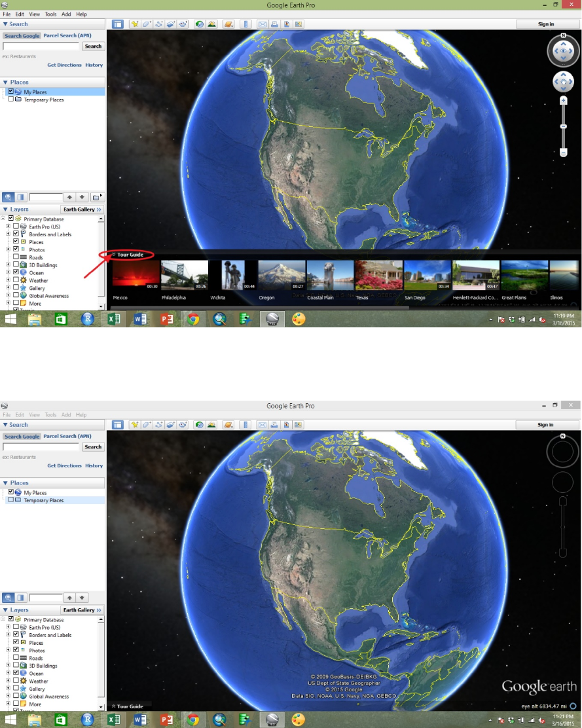582x728 pixels.
Task: Click History link in upper screenshot
Action: [x=94, y=65]
